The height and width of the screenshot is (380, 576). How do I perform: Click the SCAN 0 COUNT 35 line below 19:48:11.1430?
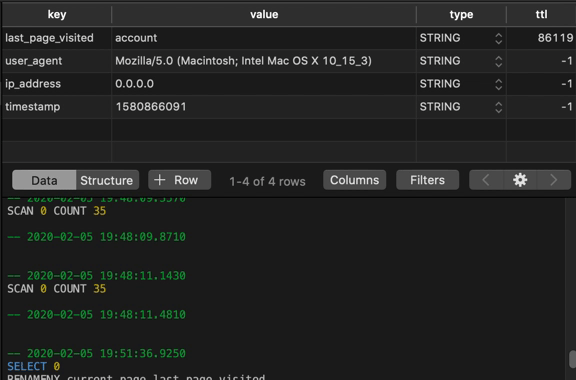(57, 289)
